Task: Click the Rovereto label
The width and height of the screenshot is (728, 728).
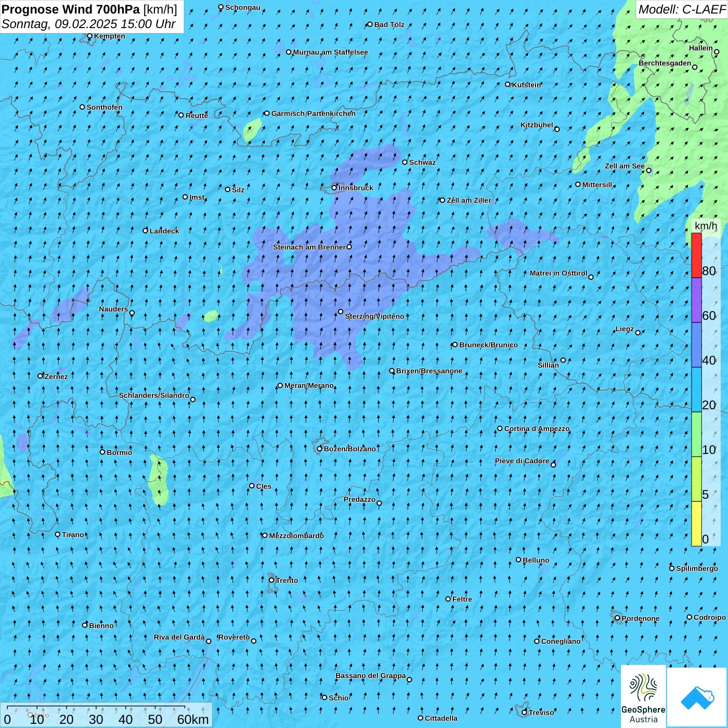Action: [234, 637]
